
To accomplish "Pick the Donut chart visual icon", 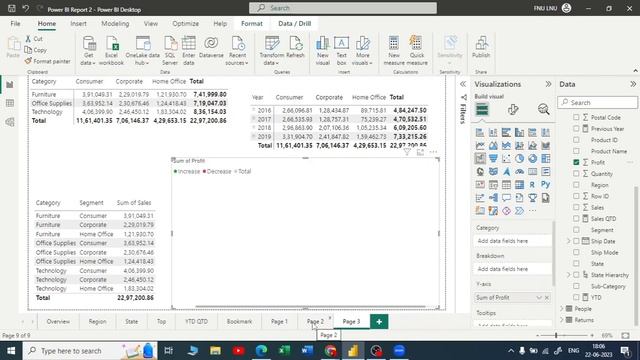I will (532, 159).
